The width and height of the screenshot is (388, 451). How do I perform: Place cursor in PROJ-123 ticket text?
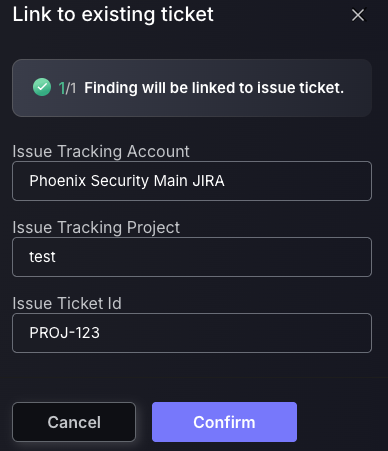point(65,333)
